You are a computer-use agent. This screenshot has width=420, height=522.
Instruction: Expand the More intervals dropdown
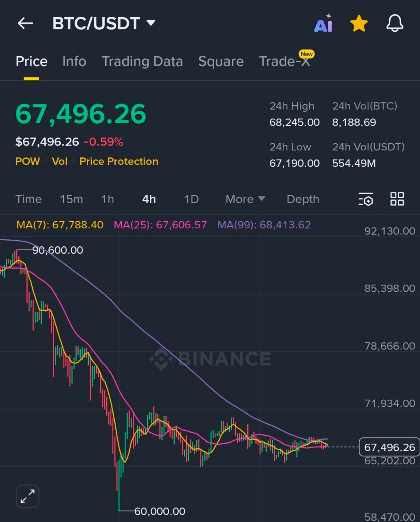click(245, 199)
